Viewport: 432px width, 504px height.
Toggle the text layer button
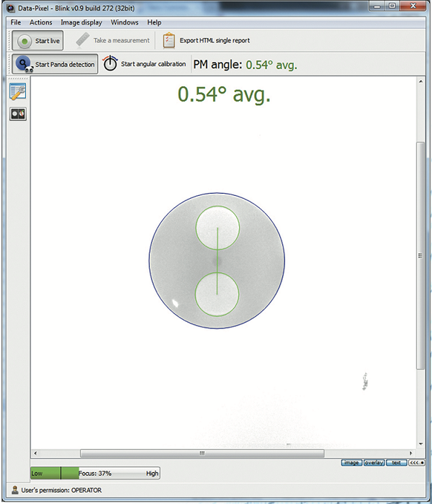tap(396, 463)
